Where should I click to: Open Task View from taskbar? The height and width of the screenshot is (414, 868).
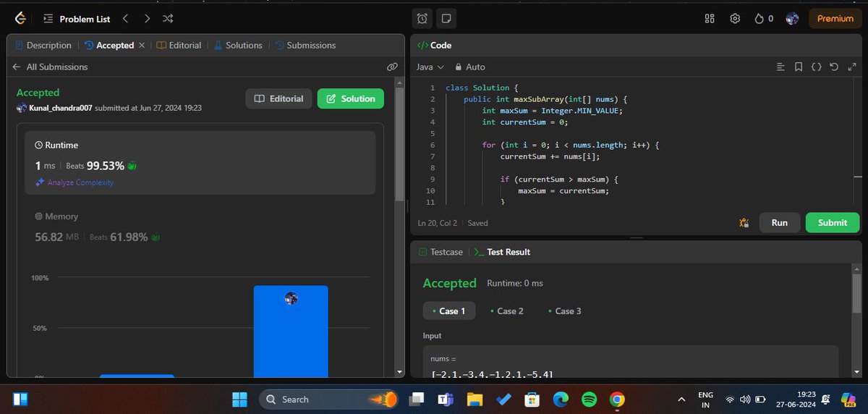tap(416, 400)
